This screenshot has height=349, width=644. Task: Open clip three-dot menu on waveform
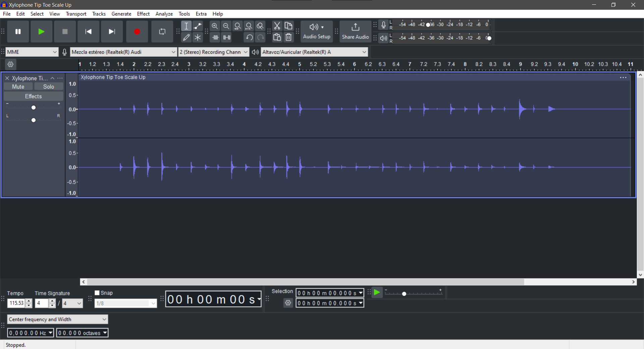(623, 78)
